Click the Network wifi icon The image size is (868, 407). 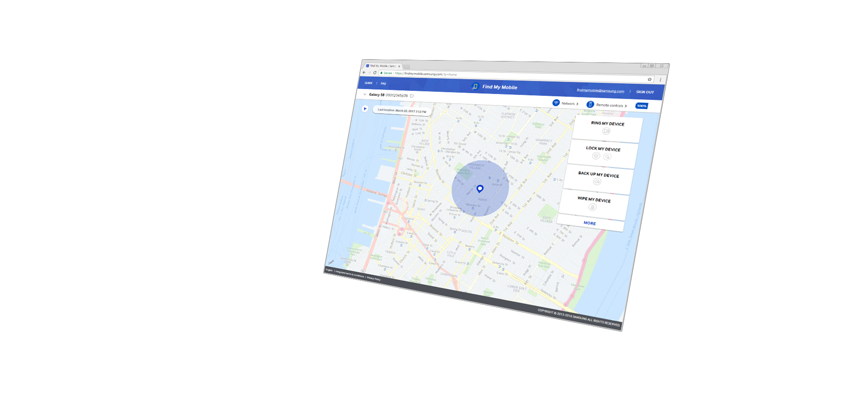click(556, 103)
